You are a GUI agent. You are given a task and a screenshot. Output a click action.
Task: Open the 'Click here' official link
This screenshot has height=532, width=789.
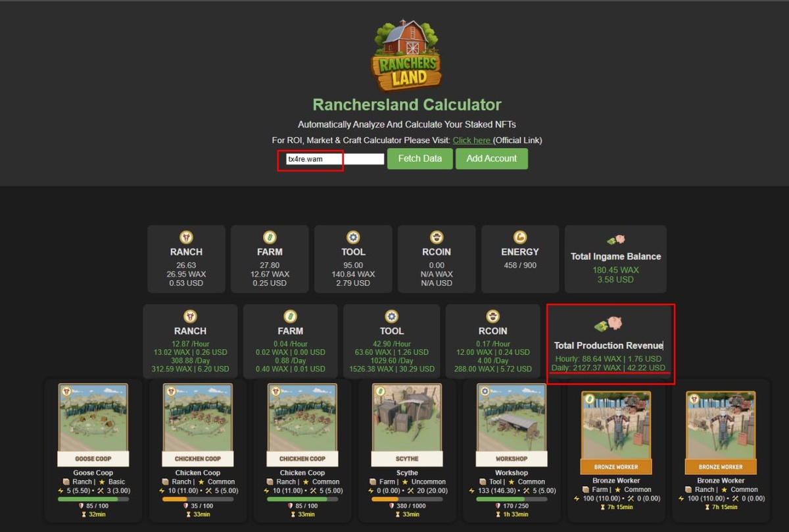[x=472, y=140]
